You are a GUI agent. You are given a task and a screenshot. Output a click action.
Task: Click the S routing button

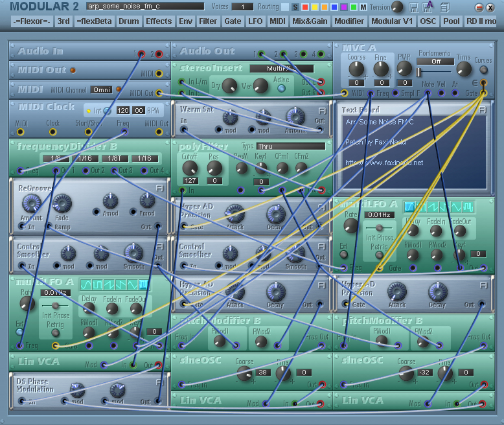click(295, 7)
